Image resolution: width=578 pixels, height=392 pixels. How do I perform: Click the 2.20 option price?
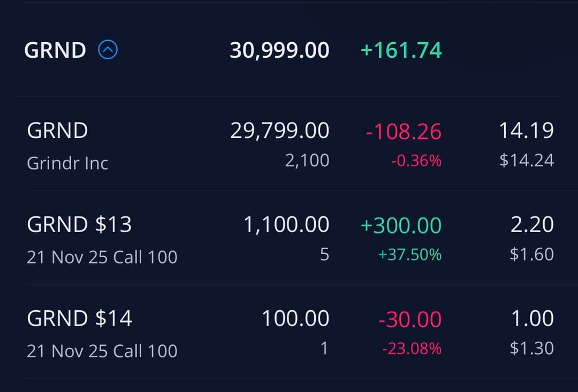[x=532, y=225]
